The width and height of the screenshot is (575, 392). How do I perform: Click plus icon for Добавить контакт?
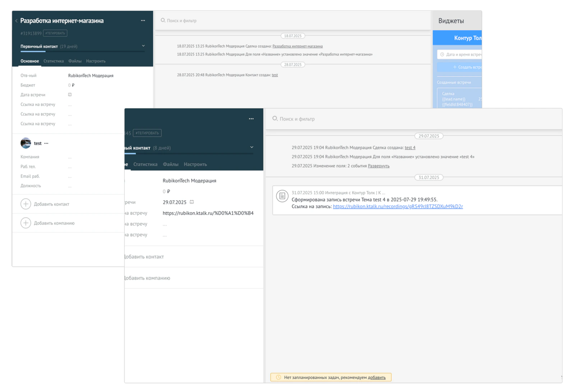tap(26, 204)
